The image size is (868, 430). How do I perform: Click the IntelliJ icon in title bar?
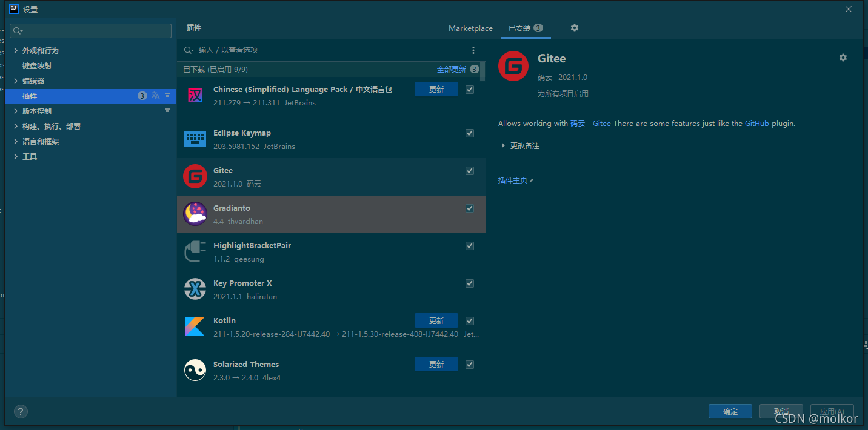[14, 9]
